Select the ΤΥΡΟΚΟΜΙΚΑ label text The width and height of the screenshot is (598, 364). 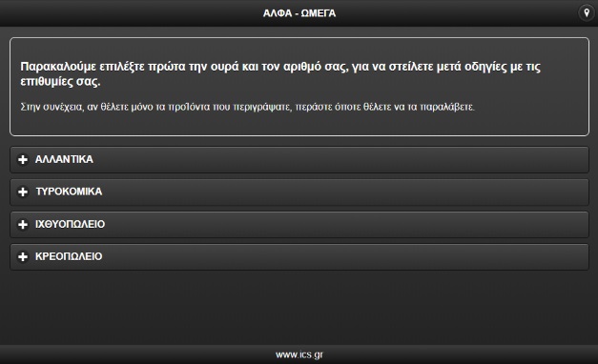click(69, 192)
